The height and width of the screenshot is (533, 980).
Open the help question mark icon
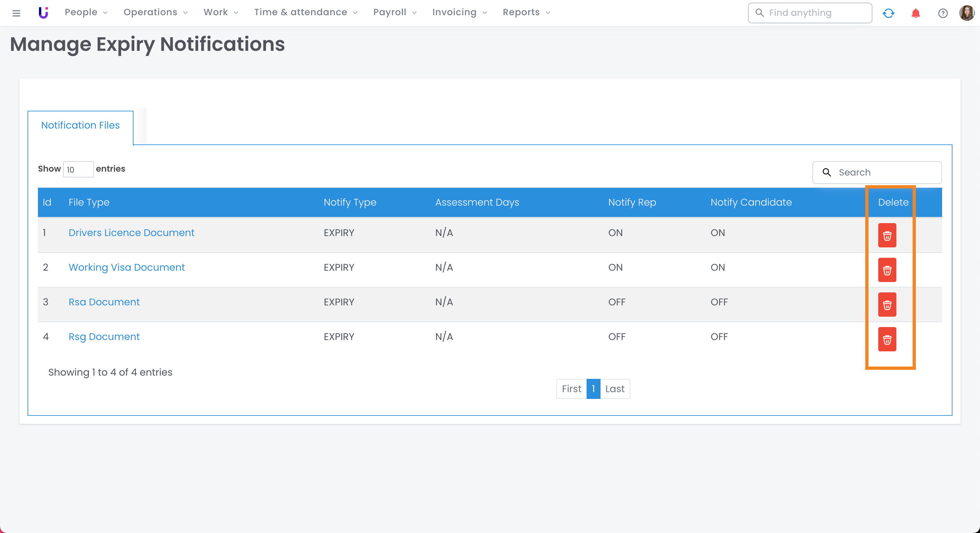[943, 13]
